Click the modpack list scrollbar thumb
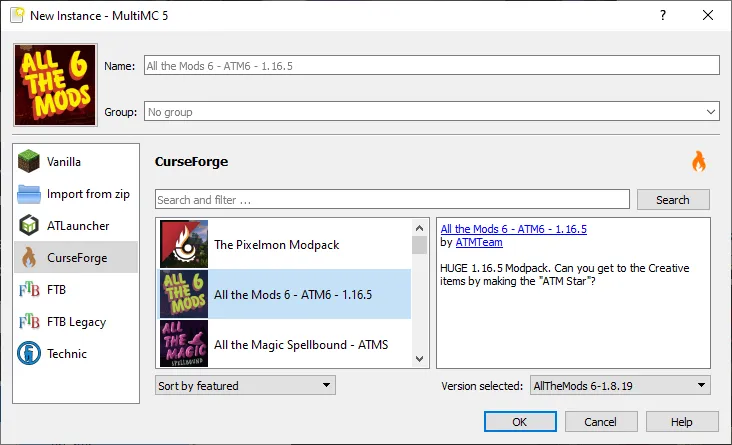 coord(419,245)
